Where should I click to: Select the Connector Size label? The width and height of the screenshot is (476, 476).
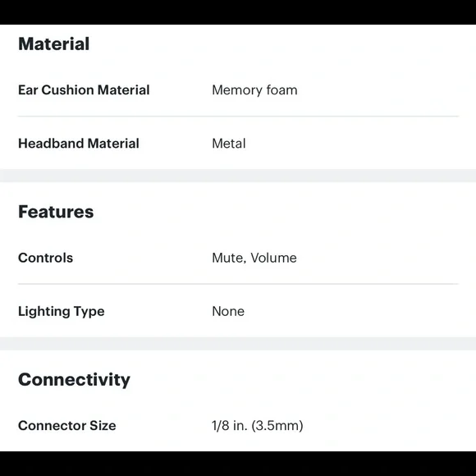click(67, 426)
